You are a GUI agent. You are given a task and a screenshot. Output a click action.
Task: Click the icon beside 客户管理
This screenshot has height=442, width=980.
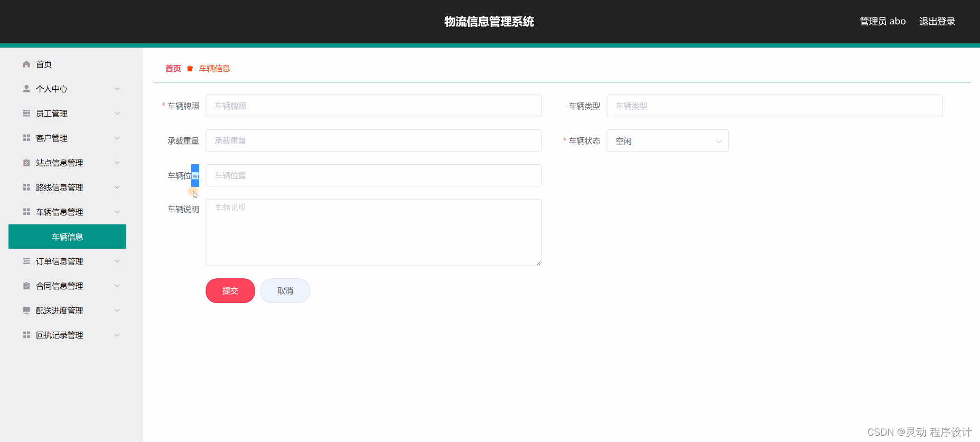tap(26, 138)
